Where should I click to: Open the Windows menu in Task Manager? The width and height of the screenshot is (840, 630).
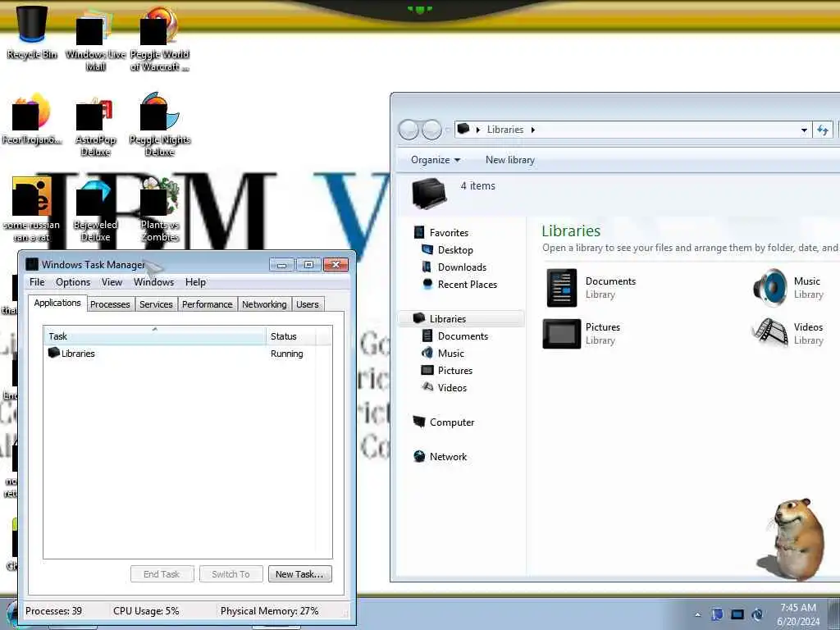coord(153,282)
